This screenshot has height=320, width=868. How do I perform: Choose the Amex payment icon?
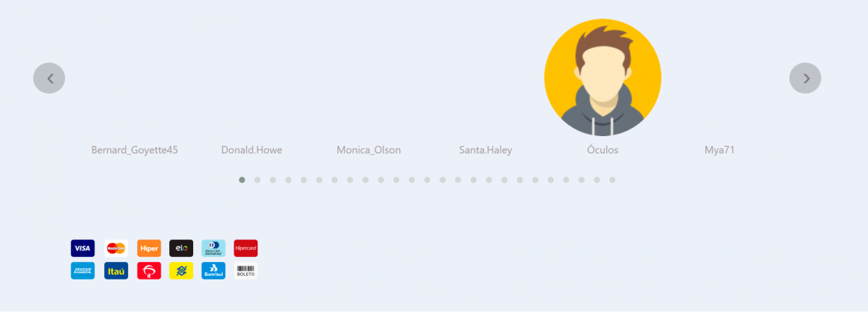pos(82,271)
